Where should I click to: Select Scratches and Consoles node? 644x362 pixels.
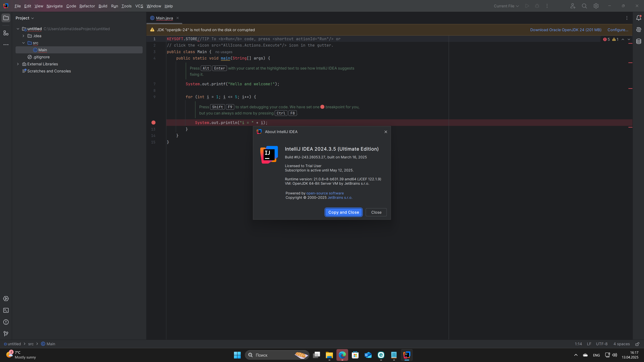46,71
